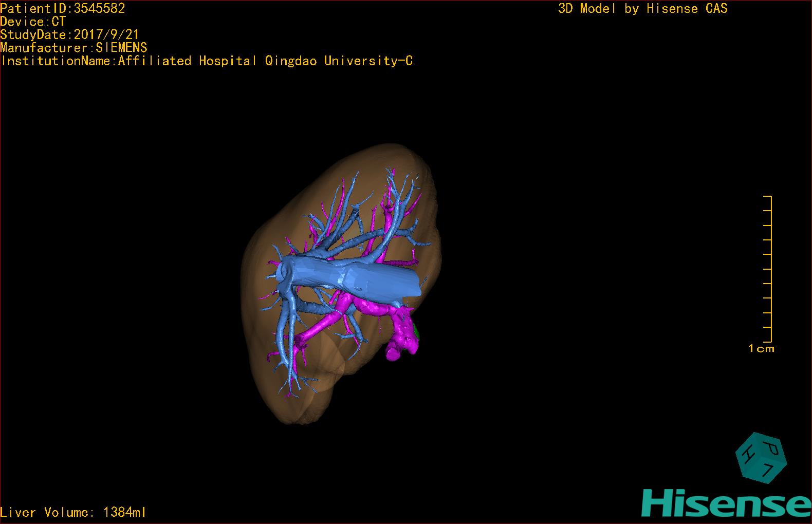Click the PatientID 3545582 label

pos(63,8)
